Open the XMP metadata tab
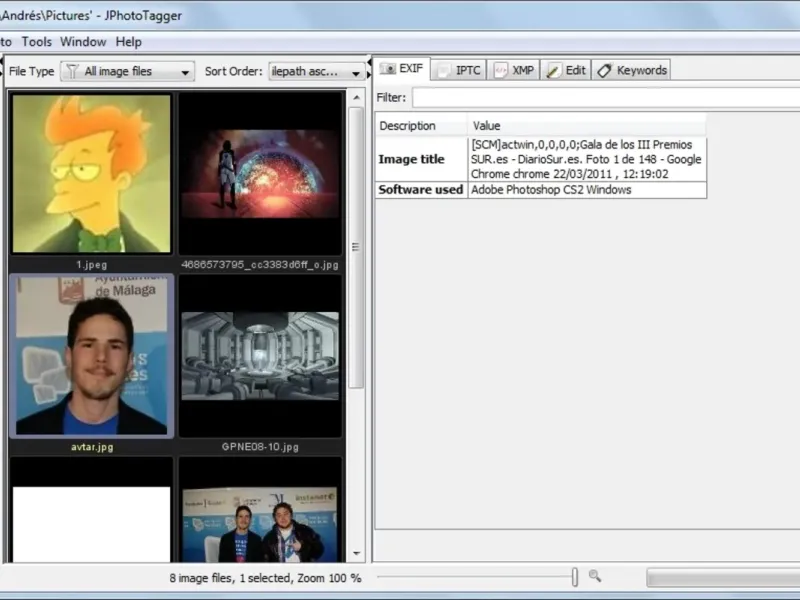 coord(513,70)
